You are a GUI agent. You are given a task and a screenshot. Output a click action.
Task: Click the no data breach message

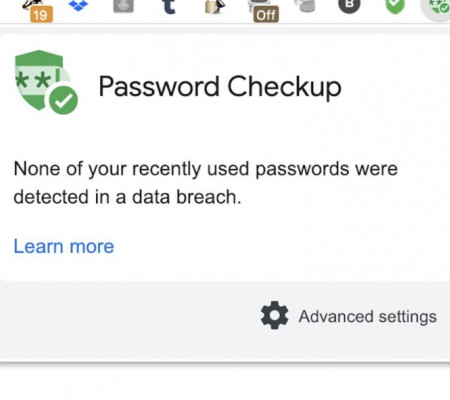pyautogui.click(x=205, y=183)
